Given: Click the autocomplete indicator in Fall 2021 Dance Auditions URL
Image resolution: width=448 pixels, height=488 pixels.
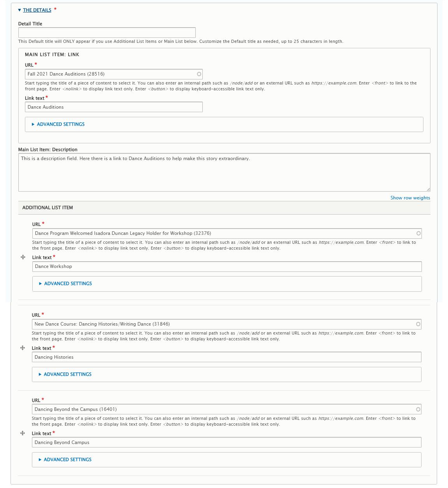Looking at the screenshot, I should pos(199,74).
